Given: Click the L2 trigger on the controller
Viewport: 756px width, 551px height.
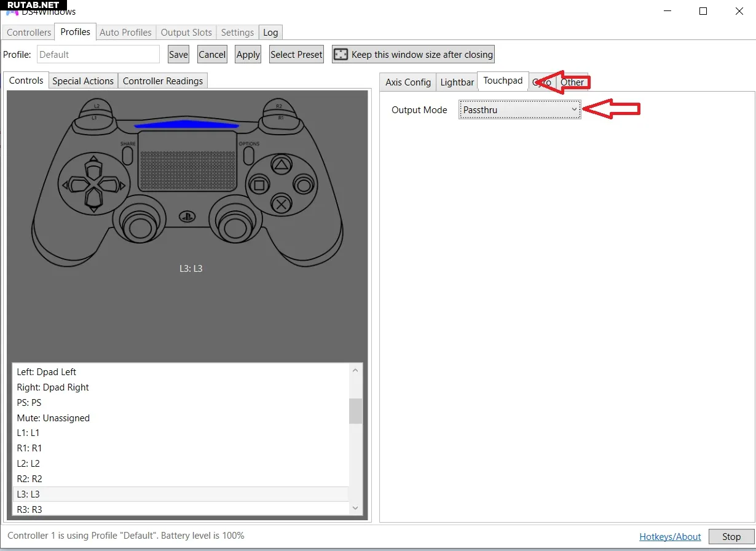Looking at the screenshot, I should click(96, 105).
